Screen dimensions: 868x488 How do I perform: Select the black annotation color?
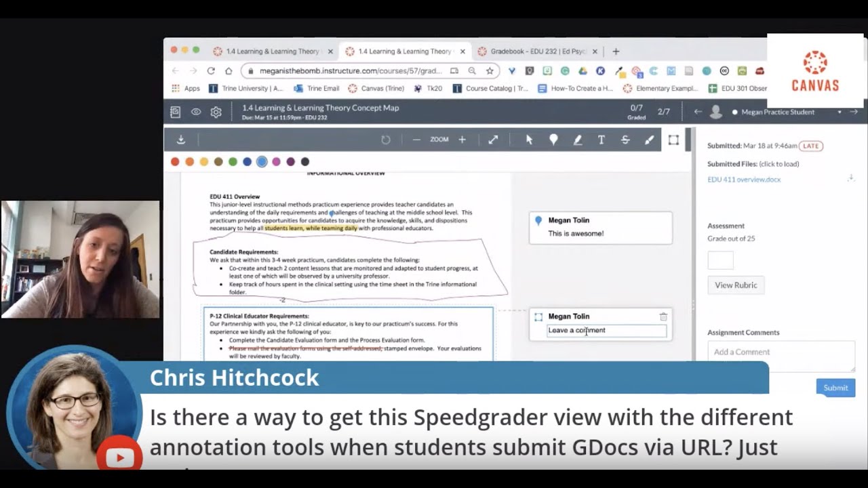pos(304,161)
